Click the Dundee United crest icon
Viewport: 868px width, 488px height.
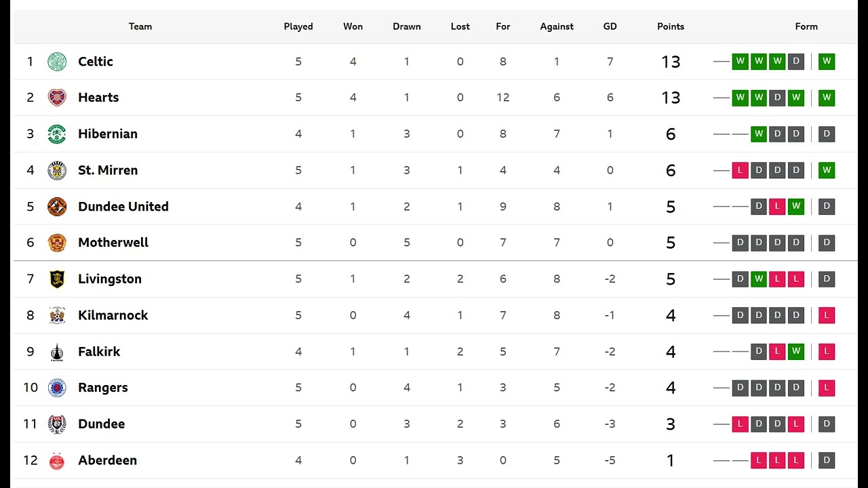57,207
